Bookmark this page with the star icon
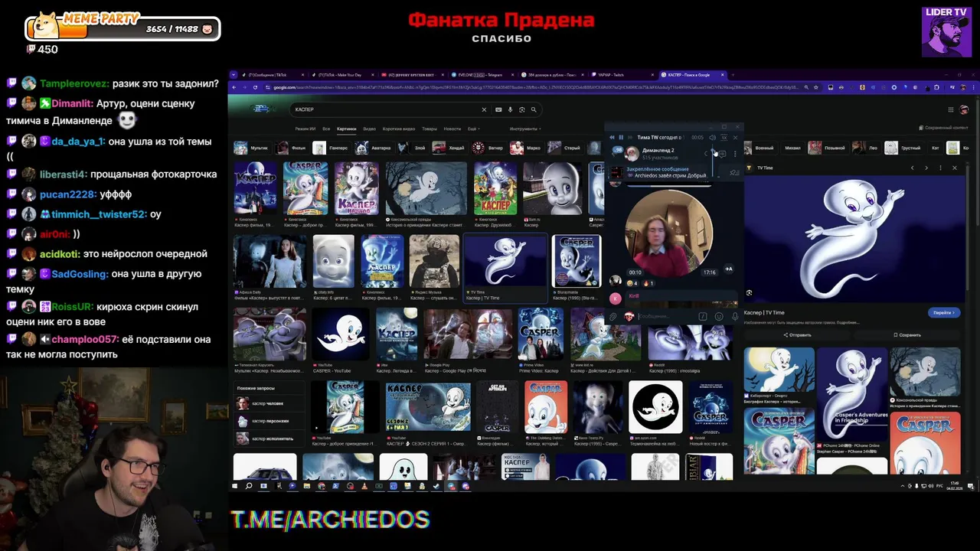 click(x=816, y=87)
